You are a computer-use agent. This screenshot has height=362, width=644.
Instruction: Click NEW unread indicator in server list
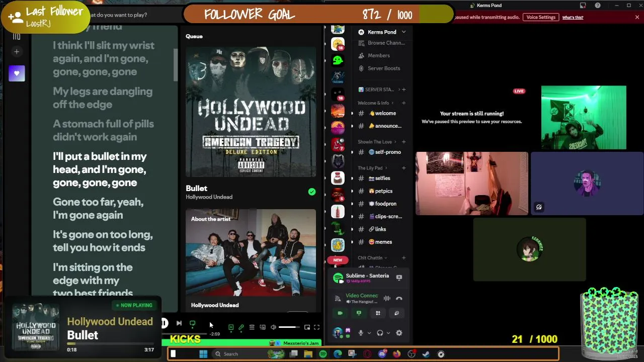(x=338, y=260)
